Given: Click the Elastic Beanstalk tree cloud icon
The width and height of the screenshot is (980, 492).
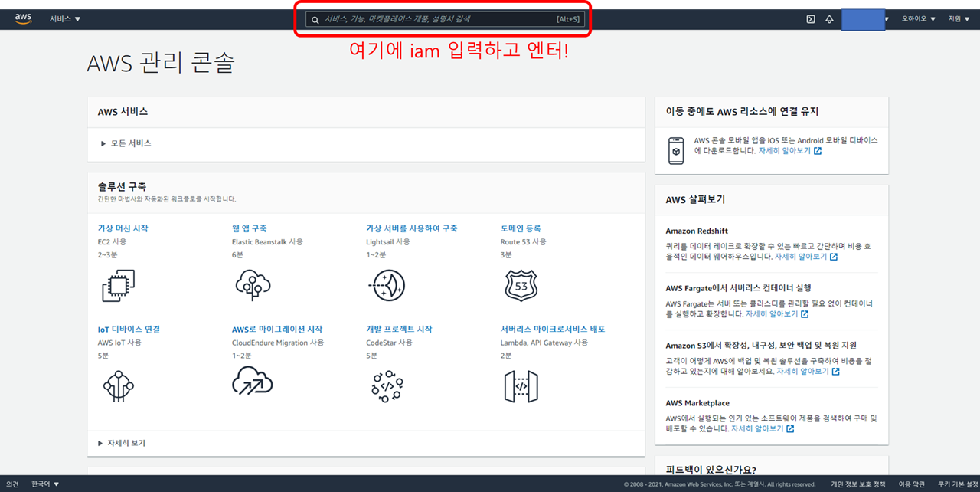Looking at the screenshot, I should point(253,285).
